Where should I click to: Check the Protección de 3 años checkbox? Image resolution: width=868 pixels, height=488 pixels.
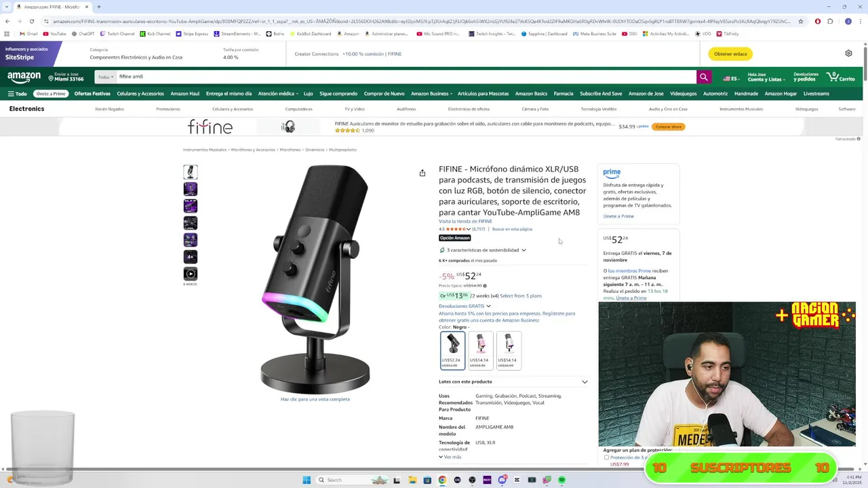pos(606,457)
